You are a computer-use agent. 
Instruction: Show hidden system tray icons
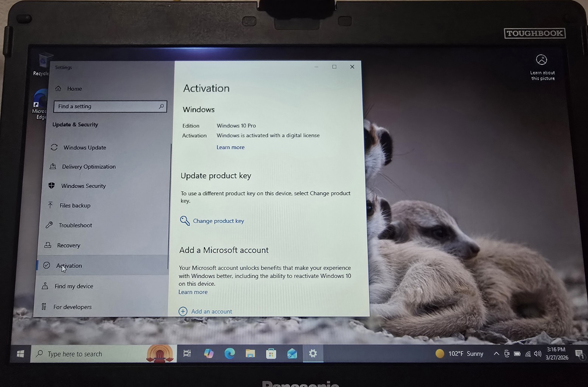click(496, 354)
